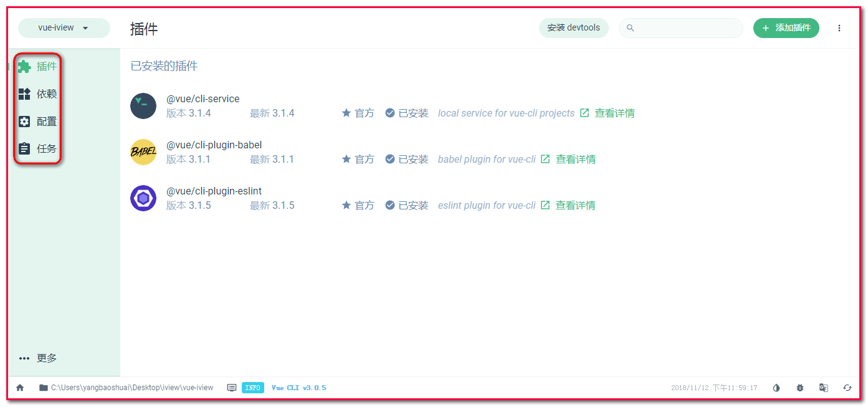Click the 安装 devtools button
Viewport: 868px width, 407px height.
[x=573, y=28]
